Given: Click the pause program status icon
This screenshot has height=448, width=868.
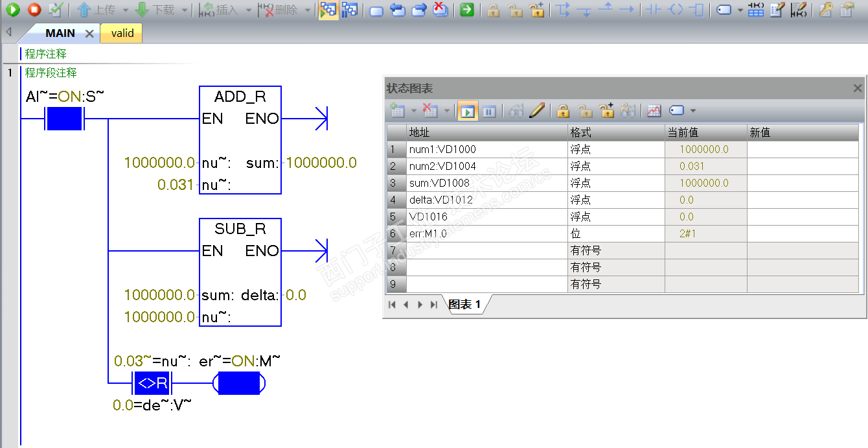Looking at the screenshot, I should [x=350, y=10].
